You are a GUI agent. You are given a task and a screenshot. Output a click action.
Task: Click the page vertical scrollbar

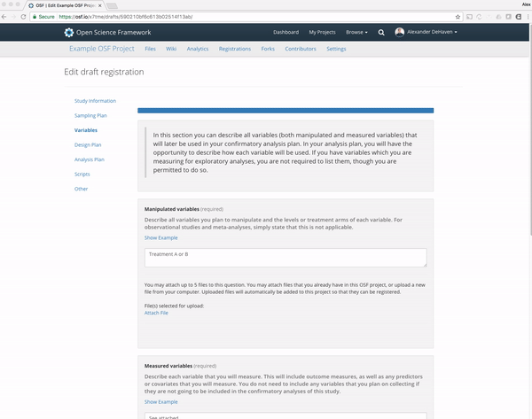pyautogui.click(x=530, y=128)
